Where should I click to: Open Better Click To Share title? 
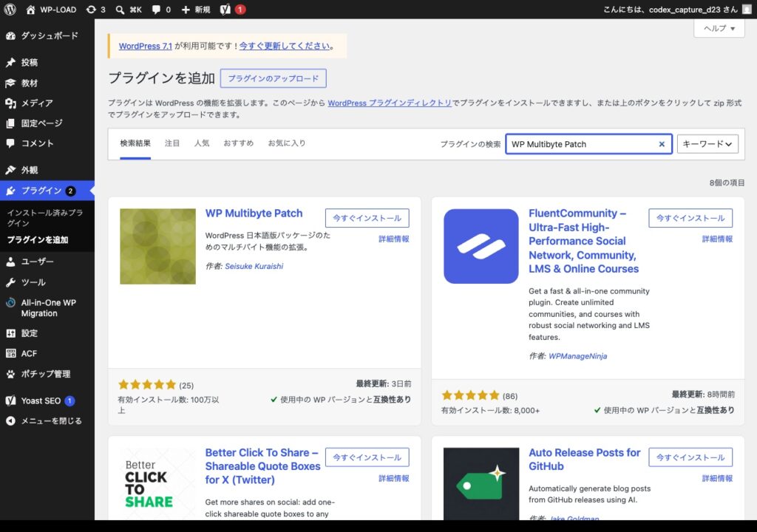(x=262, y=466)
